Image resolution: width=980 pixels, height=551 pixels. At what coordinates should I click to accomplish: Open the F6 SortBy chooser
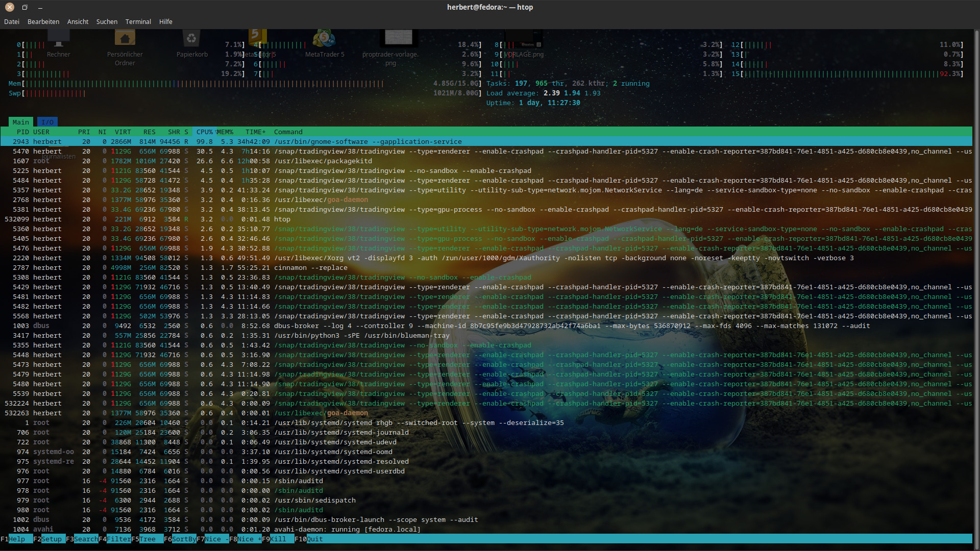[183, 539]
